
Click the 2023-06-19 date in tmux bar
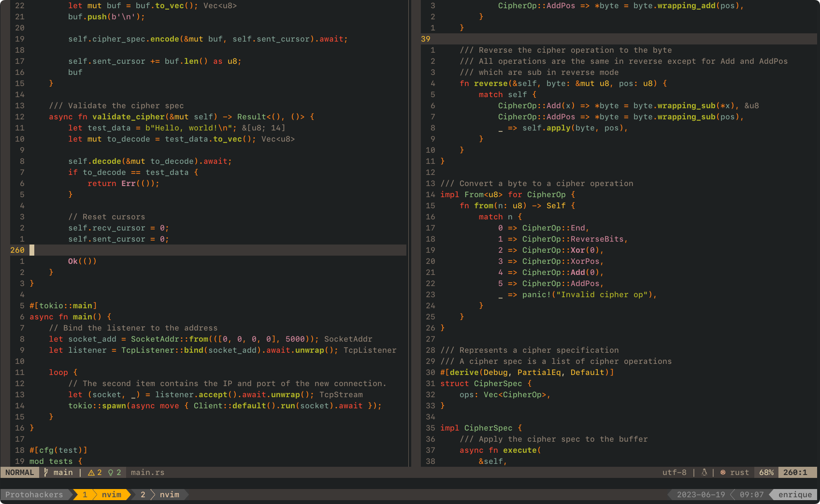(701, 495)
